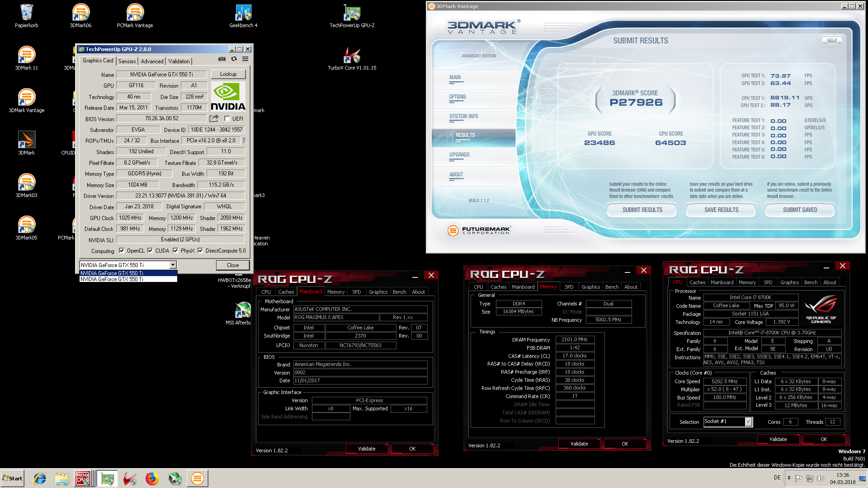Click the Bus Interface question mark icon
Screen dimensions: 868x488
244,141
